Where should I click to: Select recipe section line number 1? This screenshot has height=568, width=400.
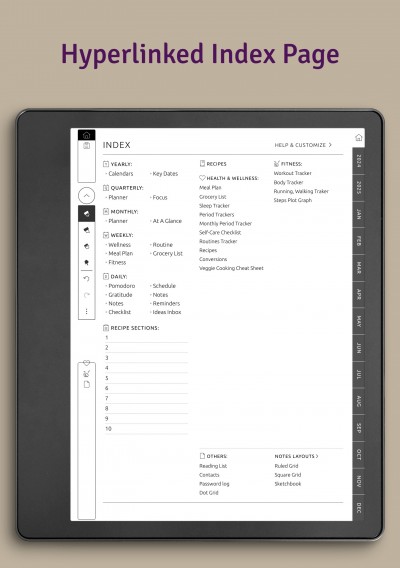(146, 338)
